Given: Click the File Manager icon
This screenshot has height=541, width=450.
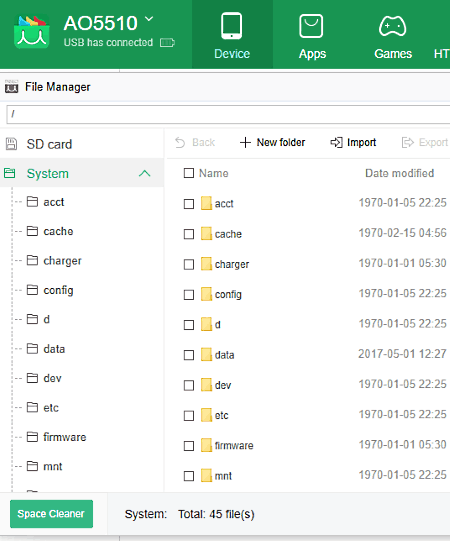Looking at the screenshot, I should tap(11, 87).
